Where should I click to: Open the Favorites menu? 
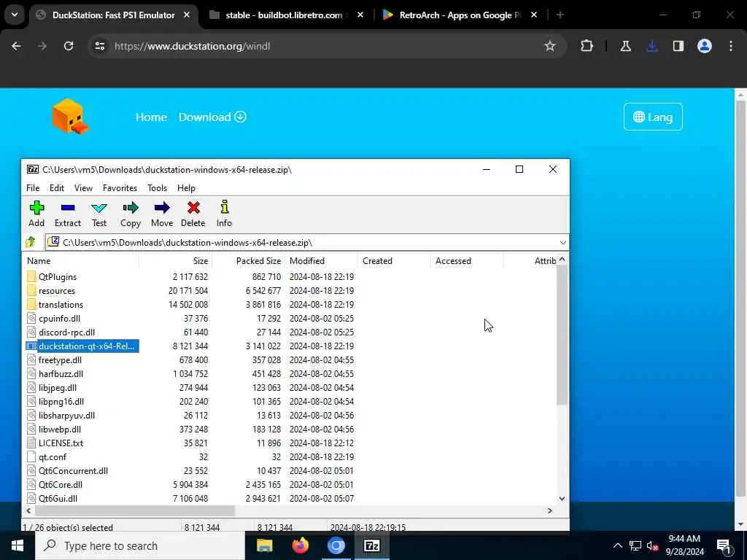(x=120, y=188)
